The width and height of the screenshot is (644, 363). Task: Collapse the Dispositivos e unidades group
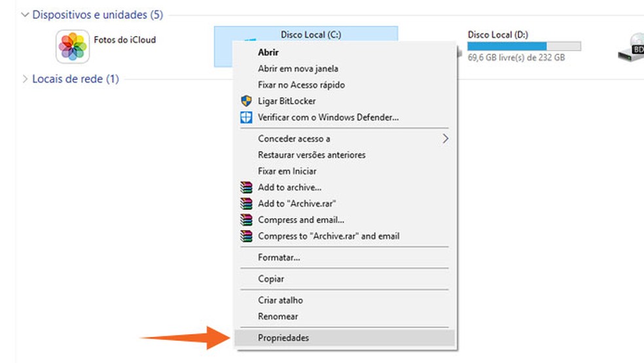pyautogui.click(x=26, y=14)
